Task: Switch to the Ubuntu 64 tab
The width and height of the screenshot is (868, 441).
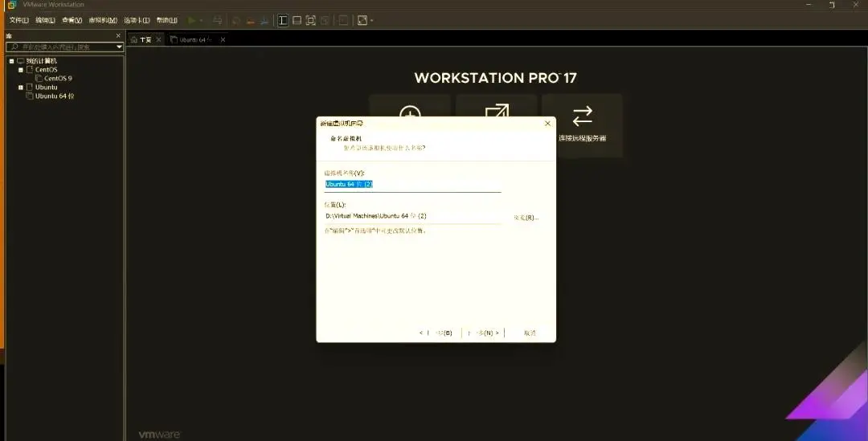Action: [x=193, y=40]
